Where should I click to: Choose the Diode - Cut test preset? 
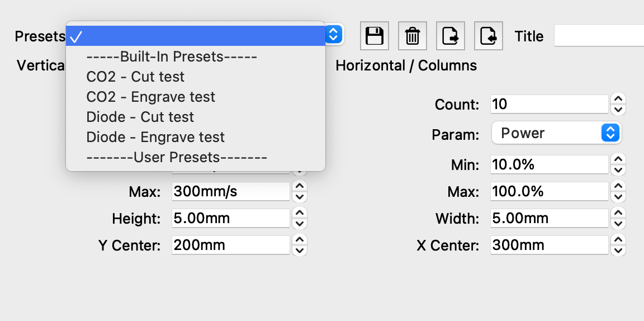pos(140,117)
